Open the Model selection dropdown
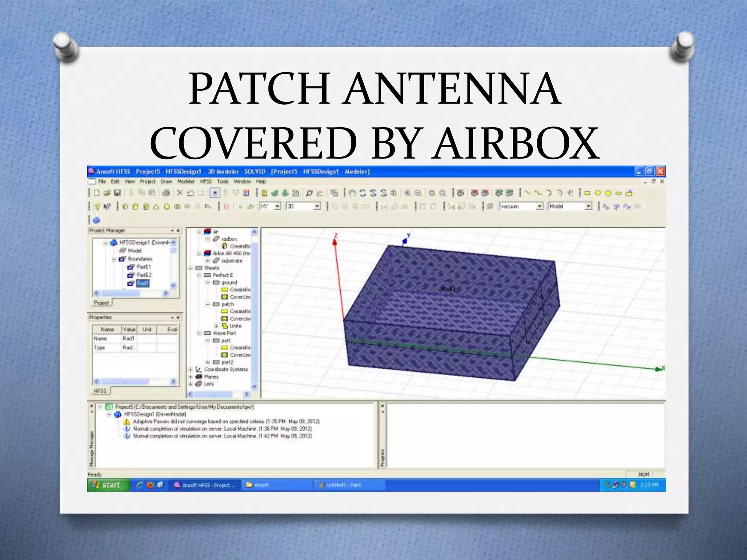 (x=588, y=206)
